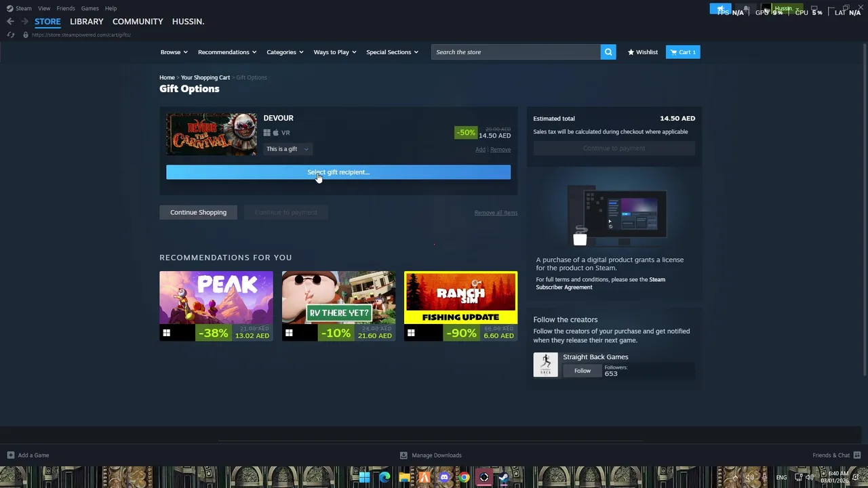Image resolution: width=868 pixels, height=488 pixels.
Task: Open the taskbar clock and date
Action: click(x=835, y=477)
